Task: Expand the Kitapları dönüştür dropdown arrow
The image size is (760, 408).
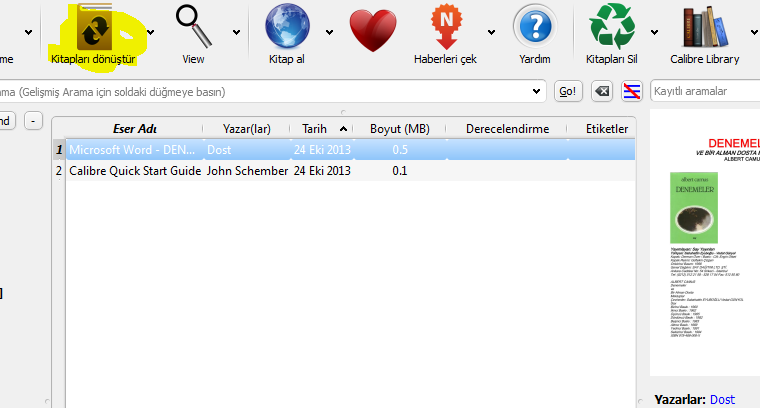Action: click(x=151, y=32)
